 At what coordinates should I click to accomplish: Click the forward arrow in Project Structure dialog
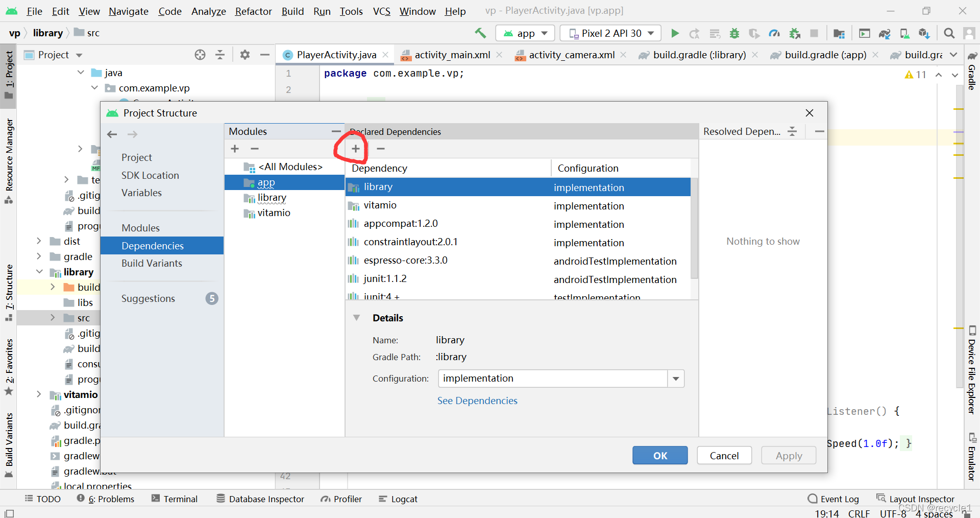pos(132,134)
